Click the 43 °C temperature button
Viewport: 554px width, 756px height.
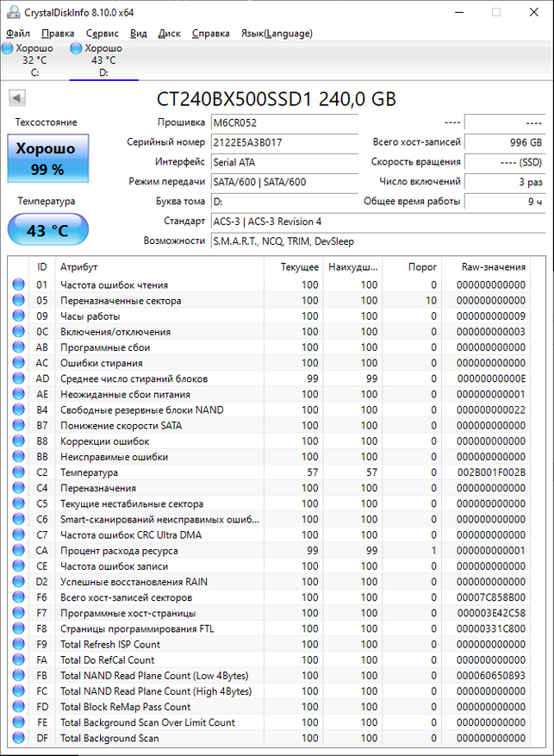click(x=47, y=230)
